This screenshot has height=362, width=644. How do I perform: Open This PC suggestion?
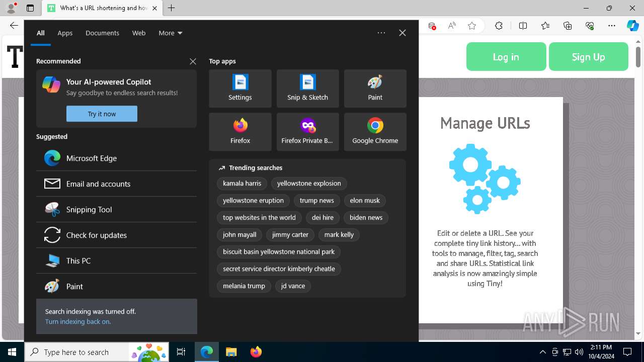[116, 261]
